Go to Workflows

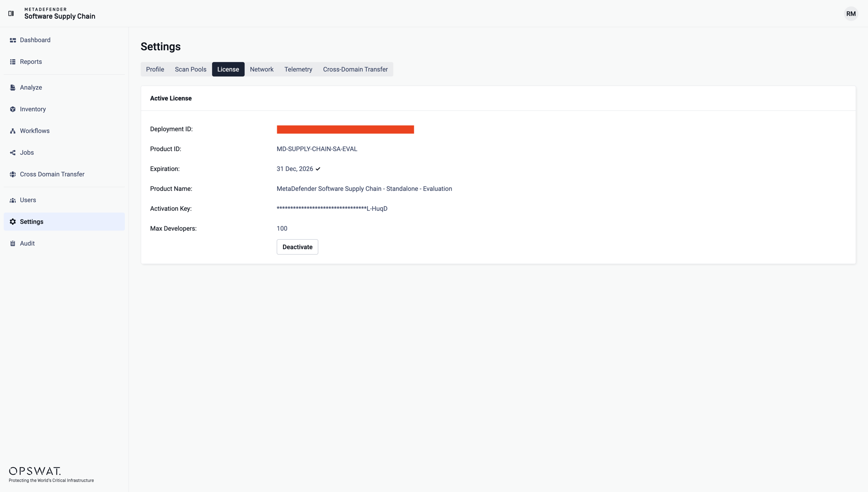[x=64, y=131]
